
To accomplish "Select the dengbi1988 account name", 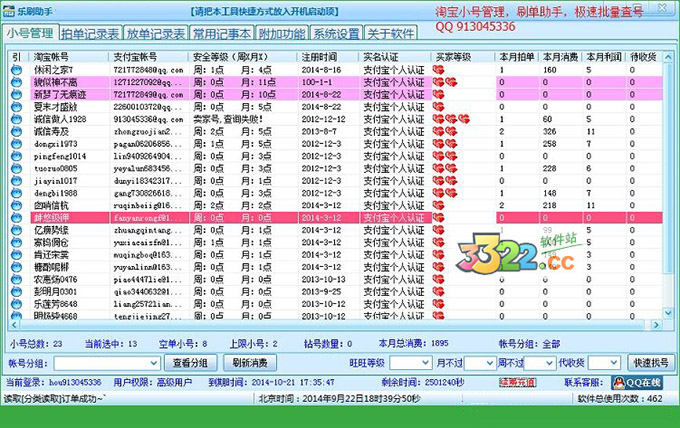I will coord(56,193).
